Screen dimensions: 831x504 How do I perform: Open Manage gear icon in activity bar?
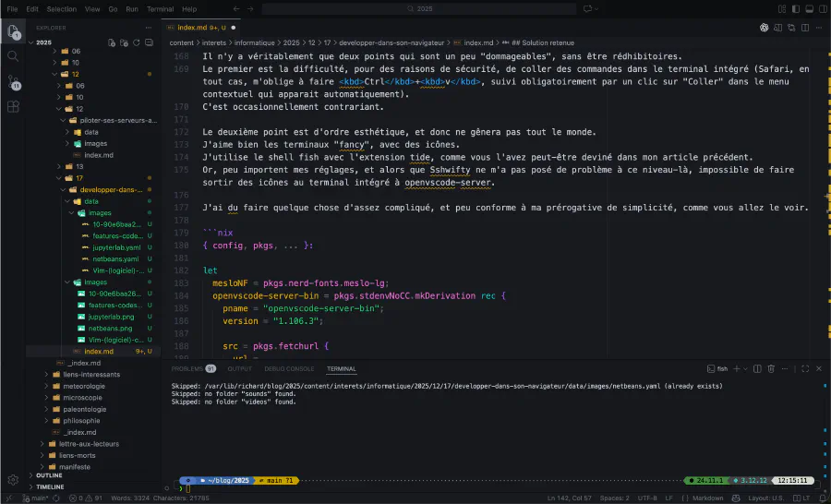pyautogui.click(x=13, y=480)
